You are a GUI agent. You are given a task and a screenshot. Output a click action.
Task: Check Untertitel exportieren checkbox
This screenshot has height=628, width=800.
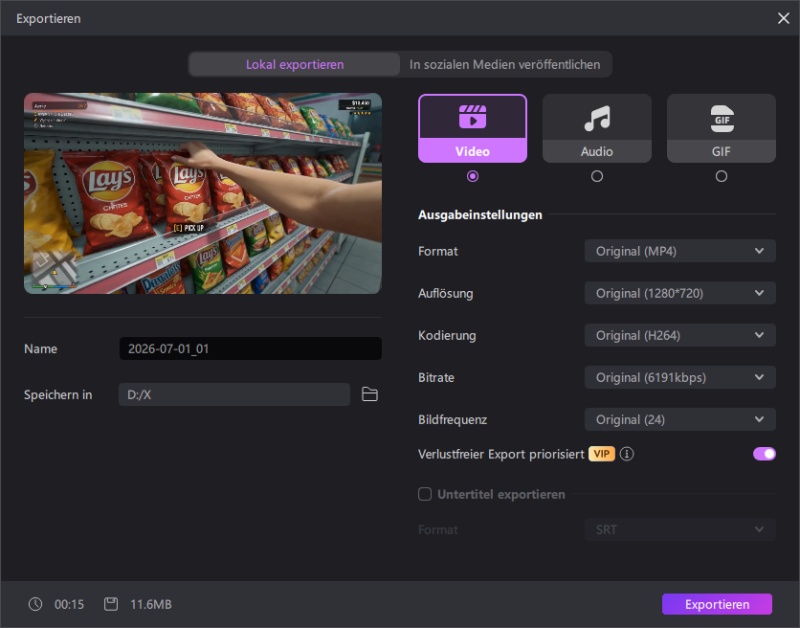(425, 494)
